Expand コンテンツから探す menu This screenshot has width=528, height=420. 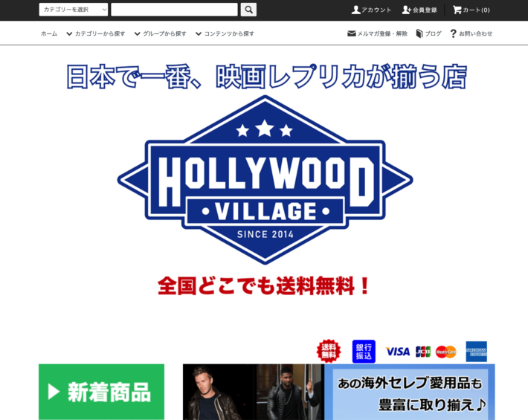[x=225, y=33]
